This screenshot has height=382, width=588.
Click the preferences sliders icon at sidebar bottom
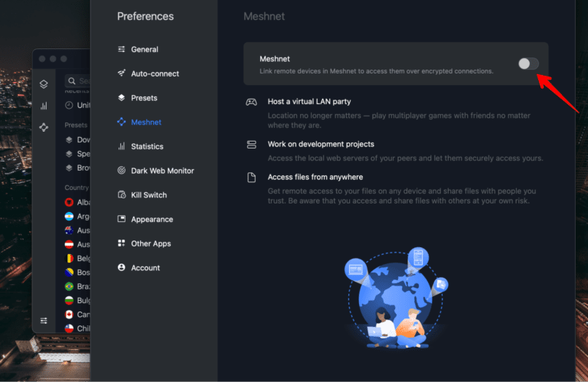point(44,320)
